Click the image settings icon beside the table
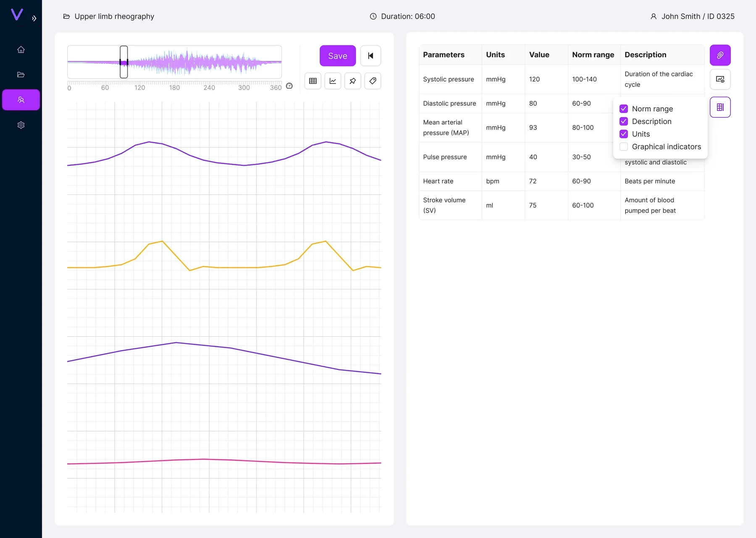Viewport: 756px width, 538px height. pyautogui.click(x=720, y=79)
